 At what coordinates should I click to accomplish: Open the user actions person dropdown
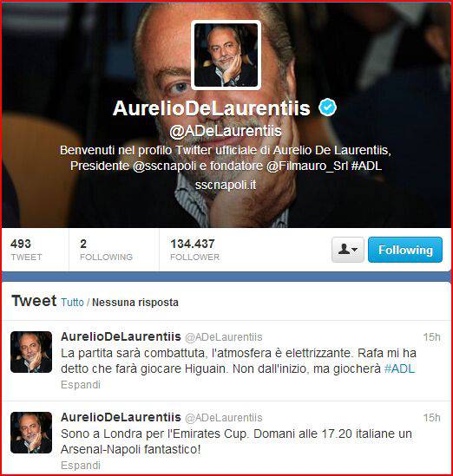point(348,250)
